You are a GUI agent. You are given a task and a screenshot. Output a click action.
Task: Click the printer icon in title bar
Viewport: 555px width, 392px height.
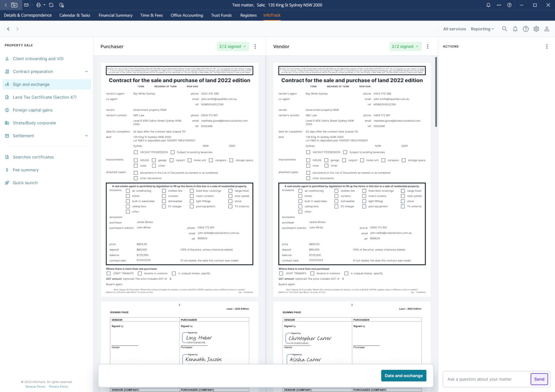[x=39, y=5]
